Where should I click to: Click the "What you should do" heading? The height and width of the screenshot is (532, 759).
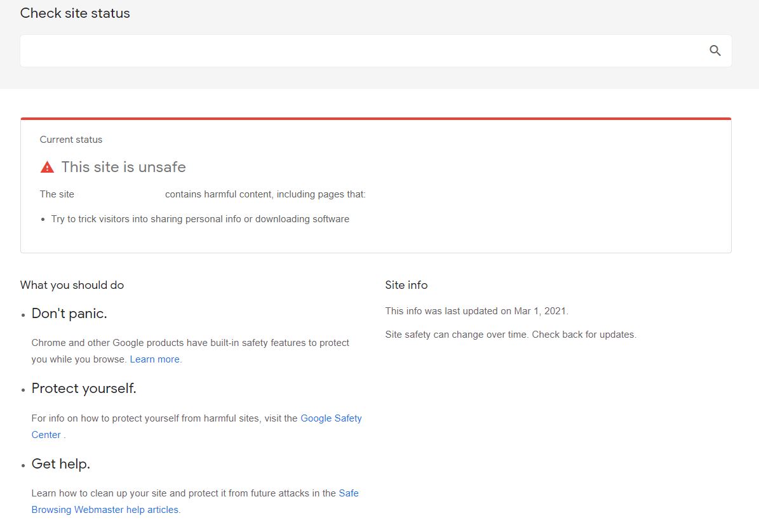click(72, 285)
